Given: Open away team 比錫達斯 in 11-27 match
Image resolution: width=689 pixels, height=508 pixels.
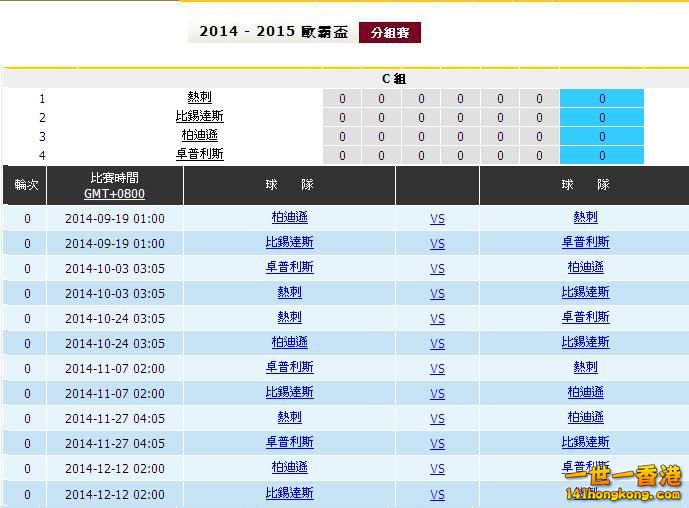Looking at the screenshot, I should click(x=585, y=443).
